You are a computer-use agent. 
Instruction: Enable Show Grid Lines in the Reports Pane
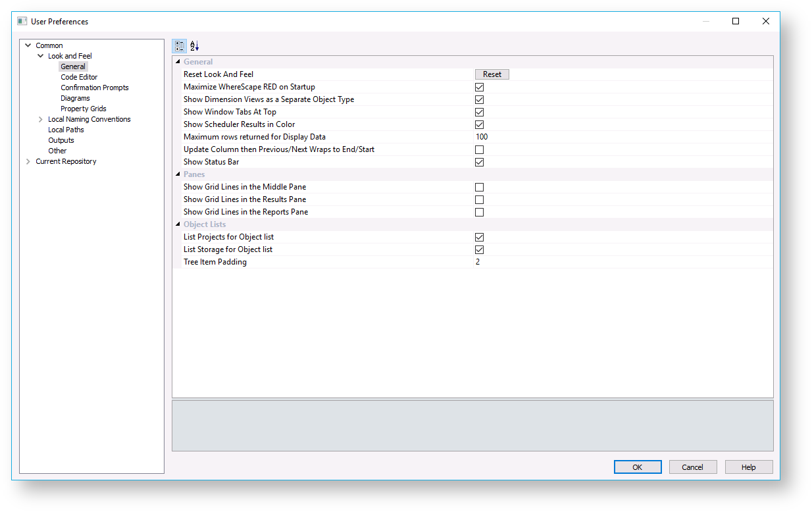point(479,212)
